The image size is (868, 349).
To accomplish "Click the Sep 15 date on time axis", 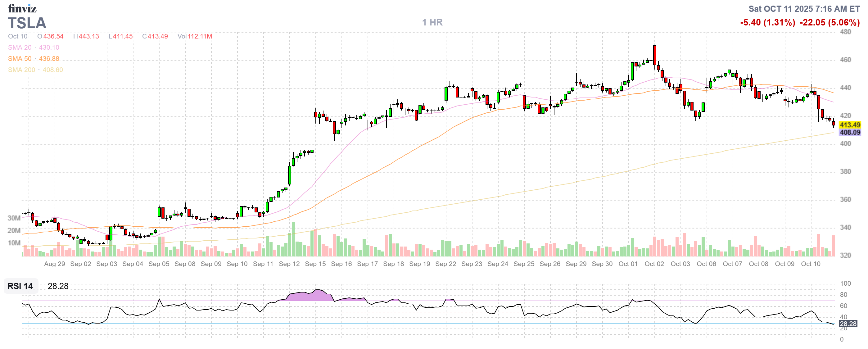I will coord(315,264).
